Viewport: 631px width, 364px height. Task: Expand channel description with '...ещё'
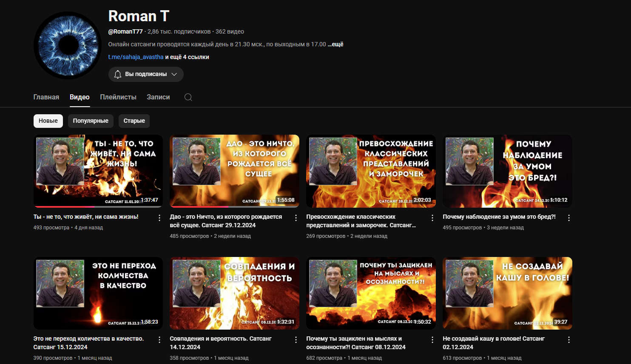click(335, 44)
